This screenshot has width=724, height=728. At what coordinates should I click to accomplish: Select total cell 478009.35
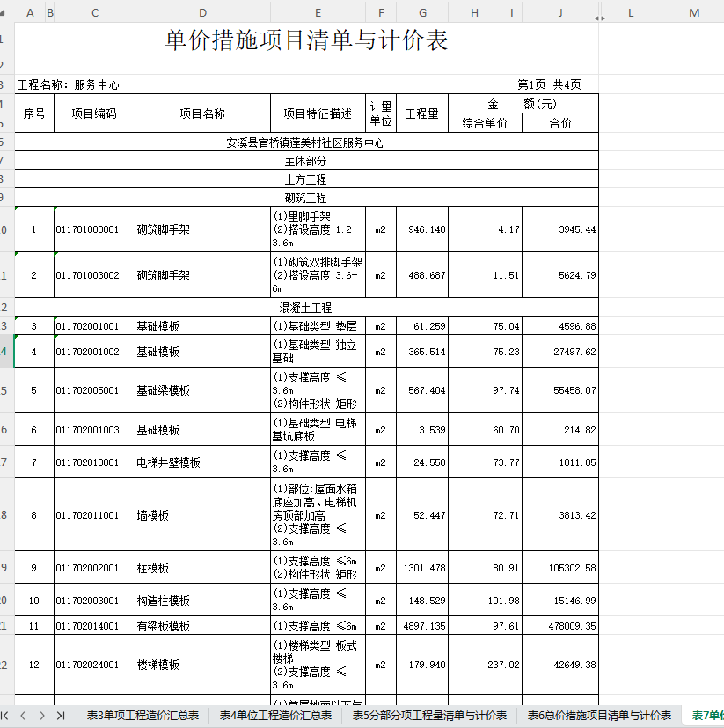point(560,626)
